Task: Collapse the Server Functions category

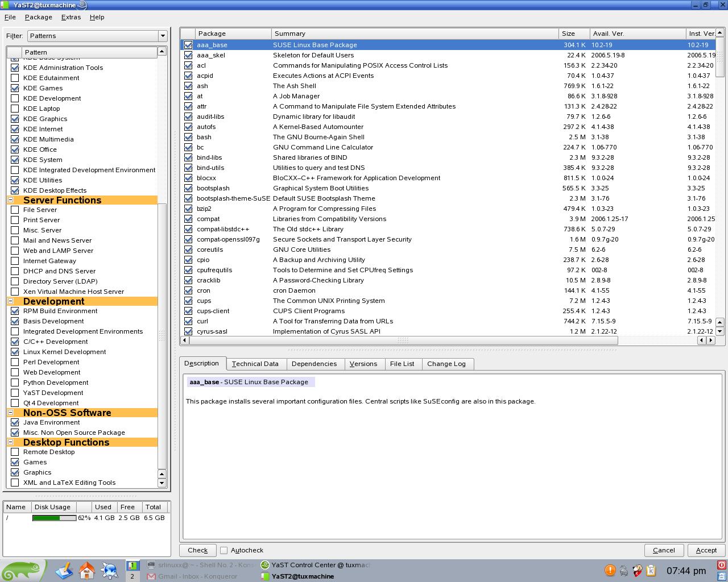Action: coord(10,199)
